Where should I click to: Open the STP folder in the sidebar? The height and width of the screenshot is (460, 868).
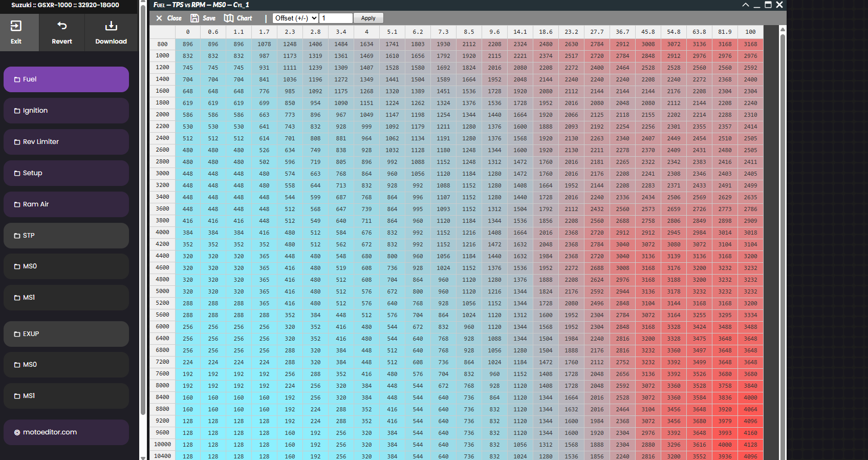(66, 236)
